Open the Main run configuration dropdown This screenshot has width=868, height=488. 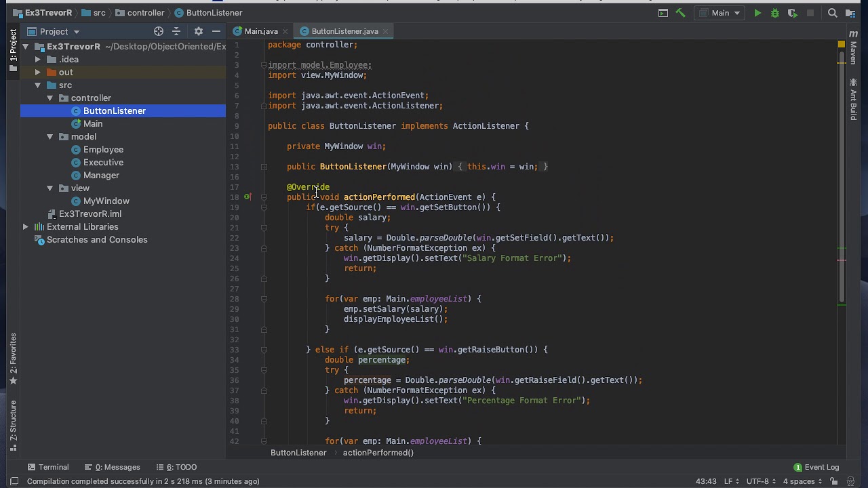(720, 13)
